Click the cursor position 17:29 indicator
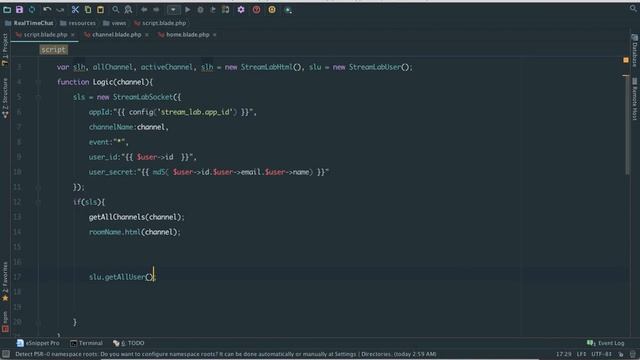 [564, 354]
